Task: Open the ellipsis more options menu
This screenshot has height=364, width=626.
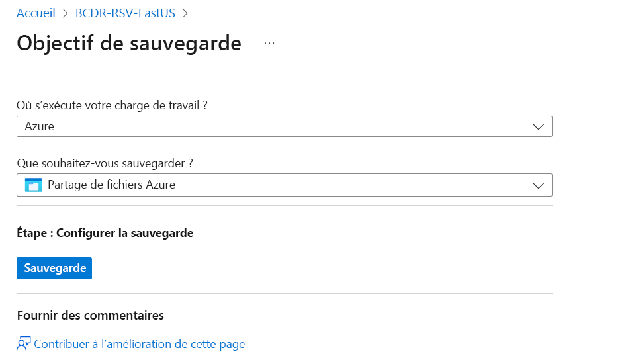Action: tap(269, 43)
